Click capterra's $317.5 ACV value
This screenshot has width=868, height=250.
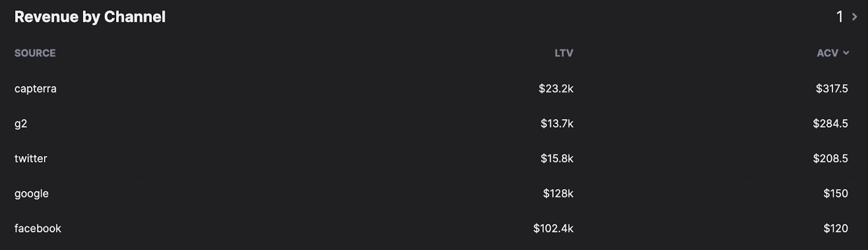(832, 89)
